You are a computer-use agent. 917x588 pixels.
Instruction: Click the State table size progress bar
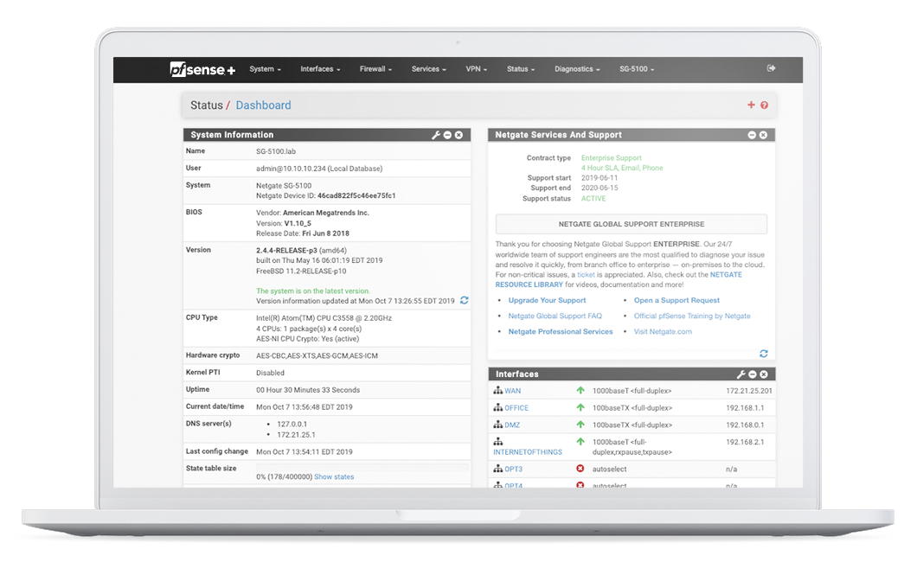click(x=362, y=467)
